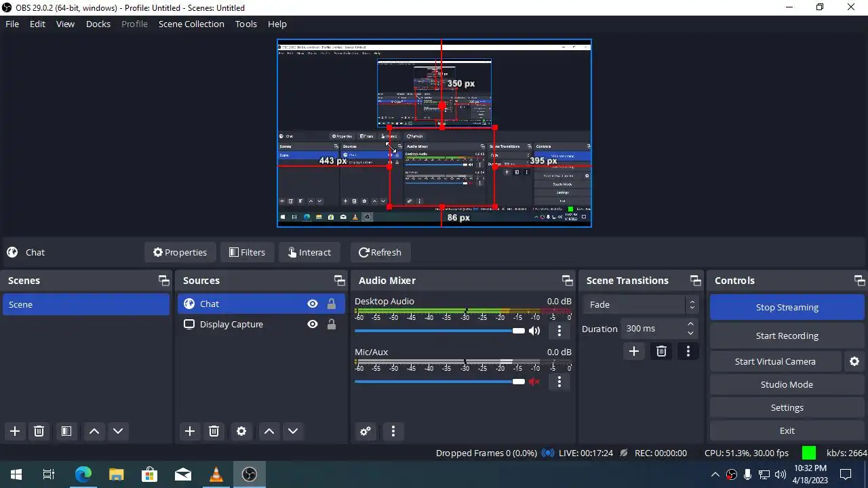Image resolution: width=868 pixels, height=488 pixels.
Task: Remove the scene transition with the trash icon
Action: pos(661,351)
